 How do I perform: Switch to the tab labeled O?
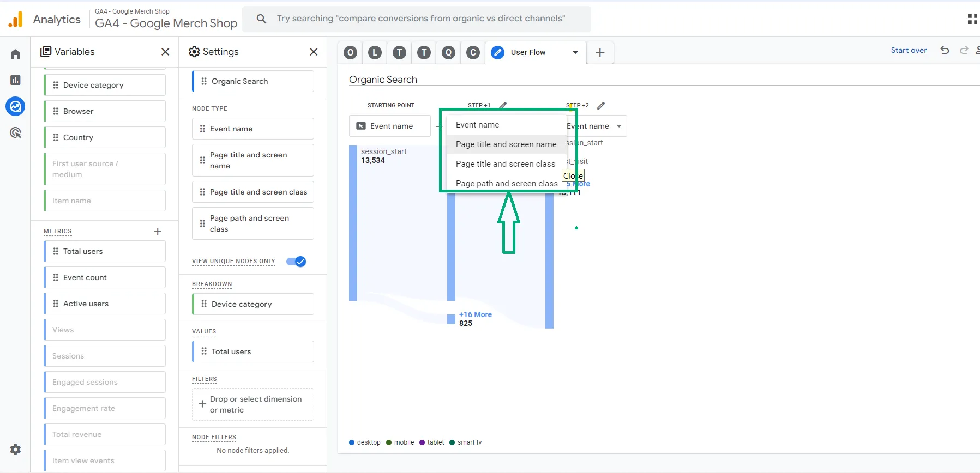coord(351,52)
